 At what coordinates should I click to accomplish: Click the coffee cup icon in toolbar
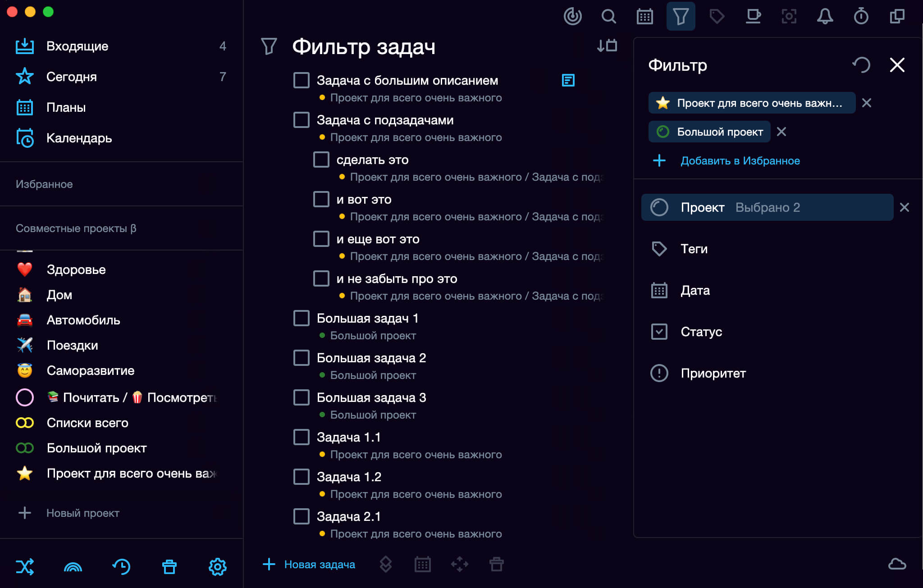[753, 17]
